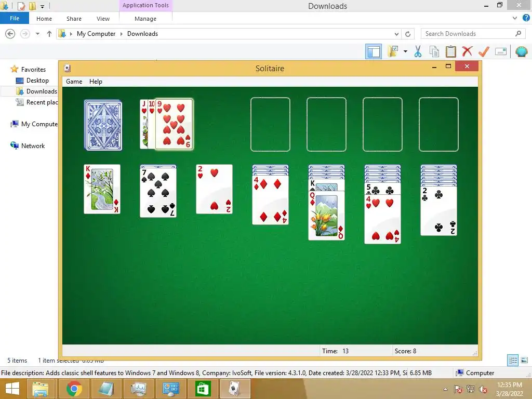Show hidden tray icons arrow
The height and width of the screenshot is (399, 532).
[x=445, y=389]
